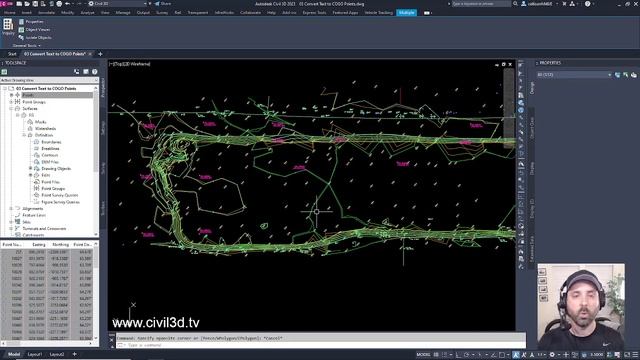The image size is (640, 360).
Task: Open the Inquiry tool in the ribbon
Action: pyautogui.click(x=8, y=27)
